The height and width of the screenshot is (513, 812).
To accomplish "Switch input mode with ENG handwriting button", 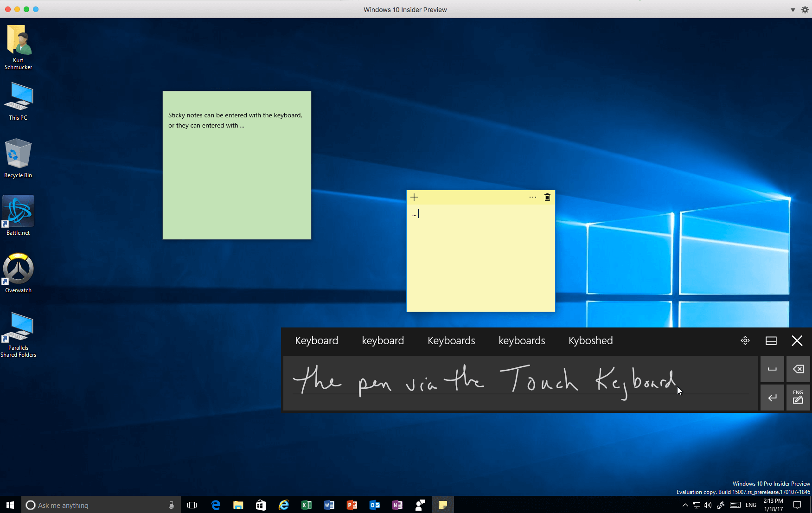I will click(798, 398).
